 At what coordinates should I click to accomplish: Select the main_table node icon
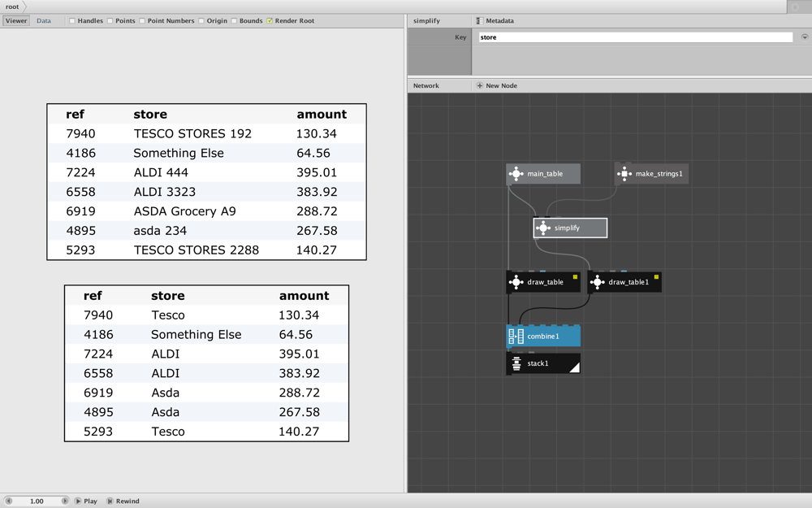pos(516,174)
